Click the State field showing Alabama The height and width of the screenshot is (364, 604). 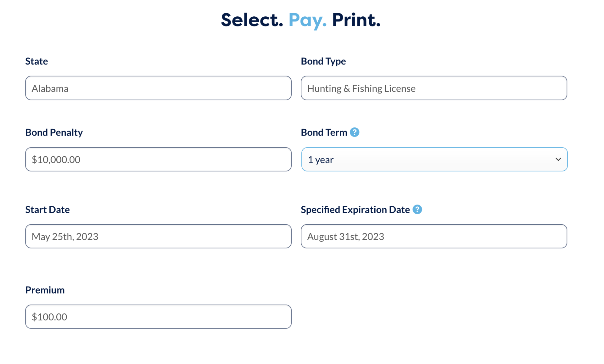coord(158,88)
